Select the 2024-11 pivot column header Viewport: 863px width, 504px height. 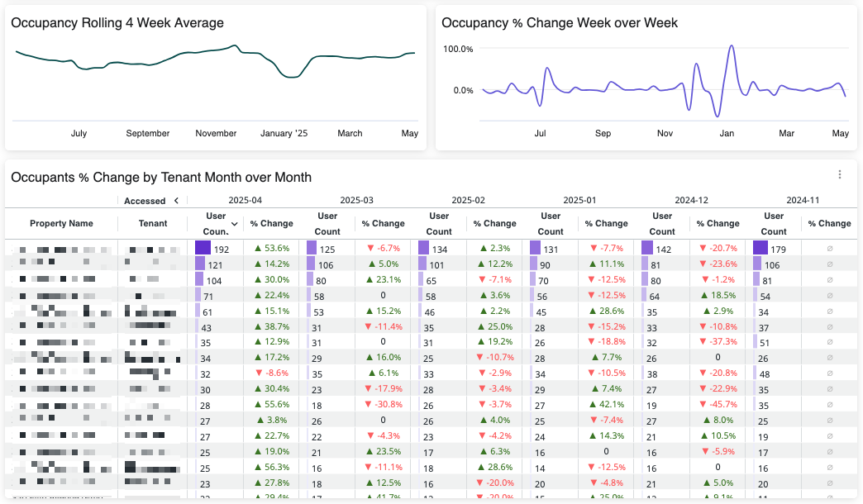pos(802,201)
